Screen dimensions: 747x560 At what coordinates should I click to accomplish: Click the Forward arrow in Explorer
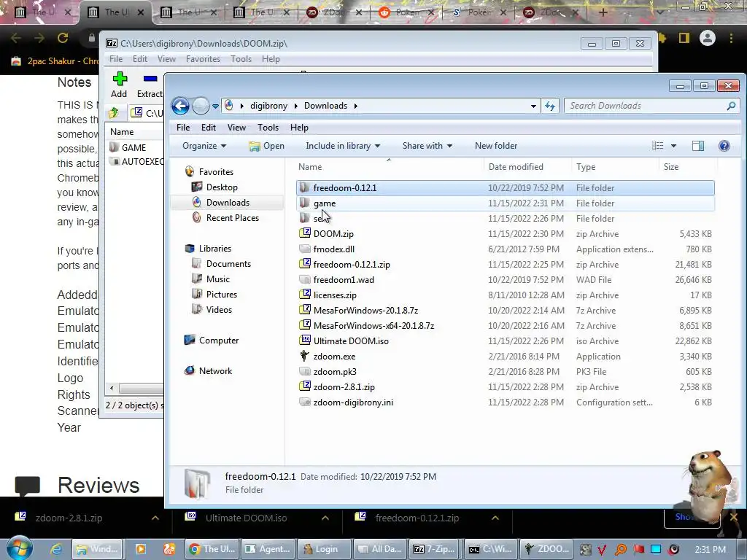click(201, 106)
